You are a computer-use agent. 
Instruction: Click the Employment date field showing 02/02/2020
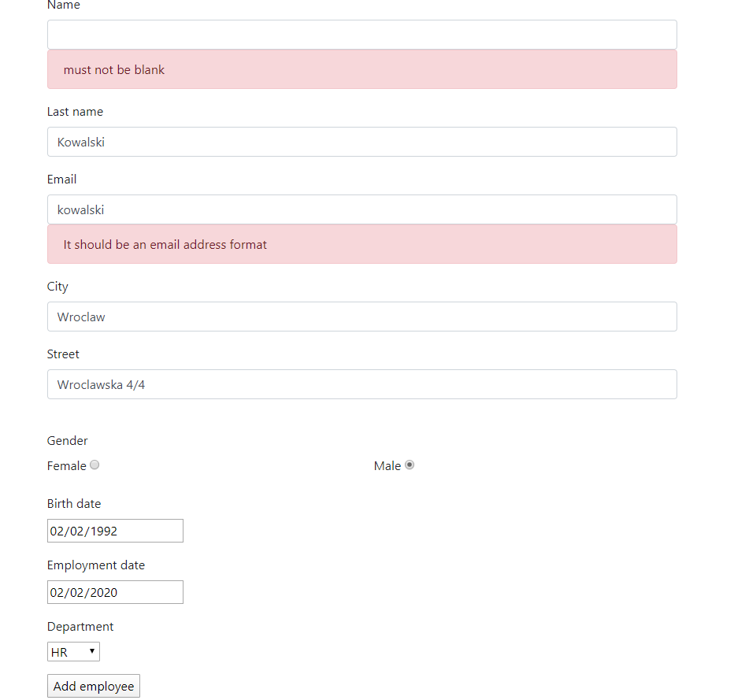(115, 591)
